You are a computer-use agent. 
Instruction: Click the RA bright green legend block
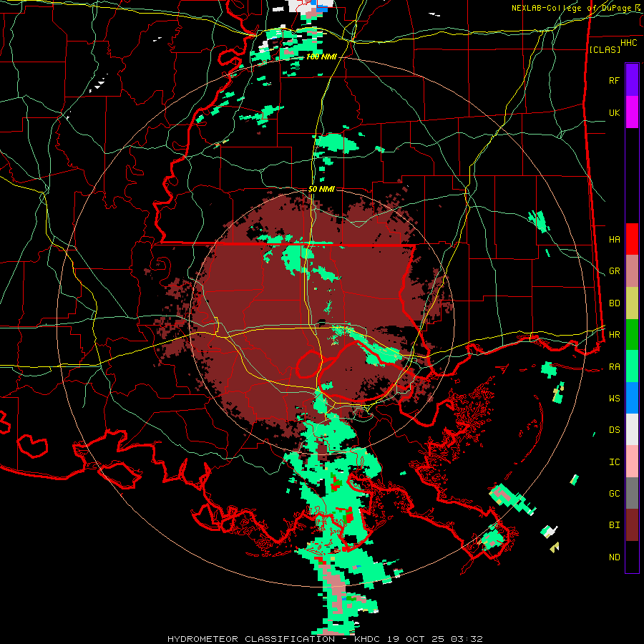click(632, 366)
